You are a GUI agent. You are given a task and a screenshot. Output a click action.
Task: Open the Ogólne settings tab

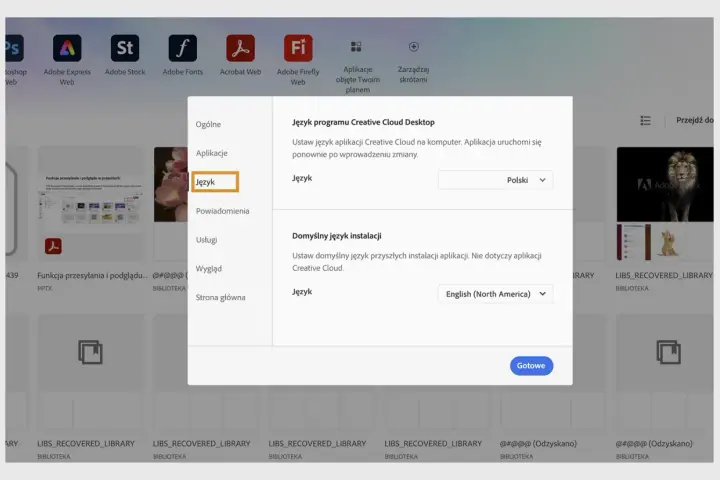coord(208,124)
